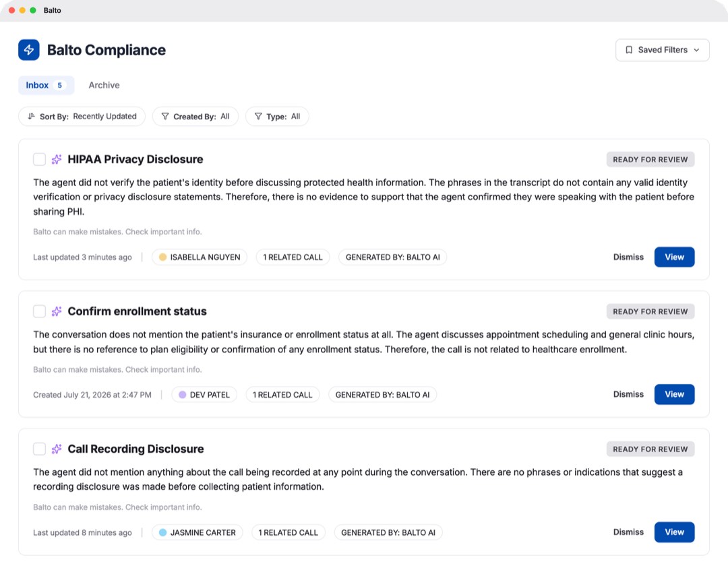Open the Call Recording Disclosure title

point(136,449)
